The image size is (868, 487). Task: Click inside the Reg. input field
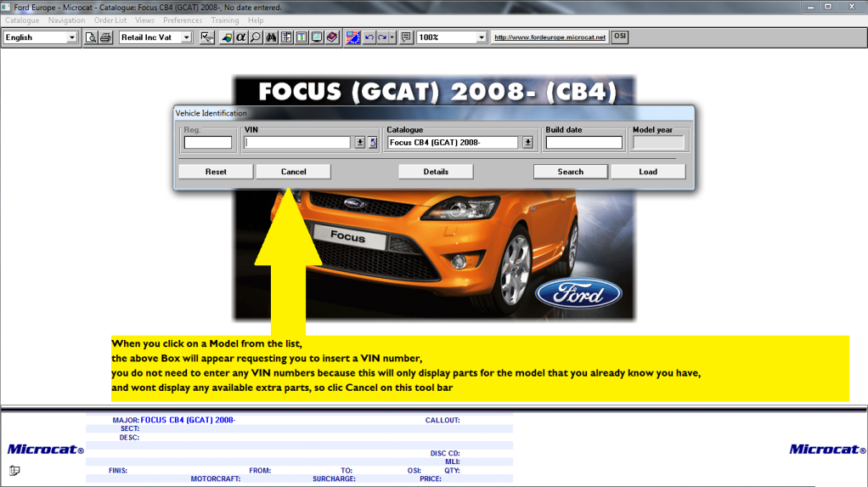click(x=208, y=143)
